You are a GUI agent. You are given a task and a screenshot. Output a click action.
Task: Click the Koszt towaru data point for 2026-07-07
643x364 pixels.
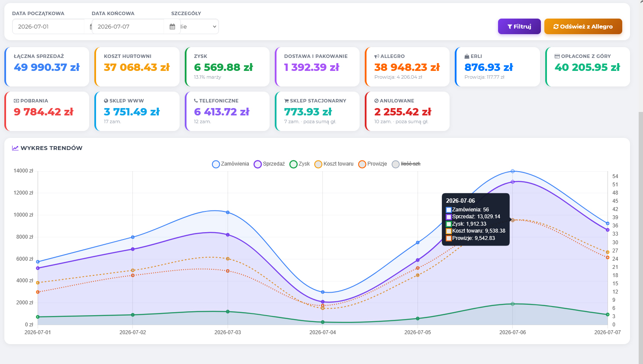tap(608, 252)
